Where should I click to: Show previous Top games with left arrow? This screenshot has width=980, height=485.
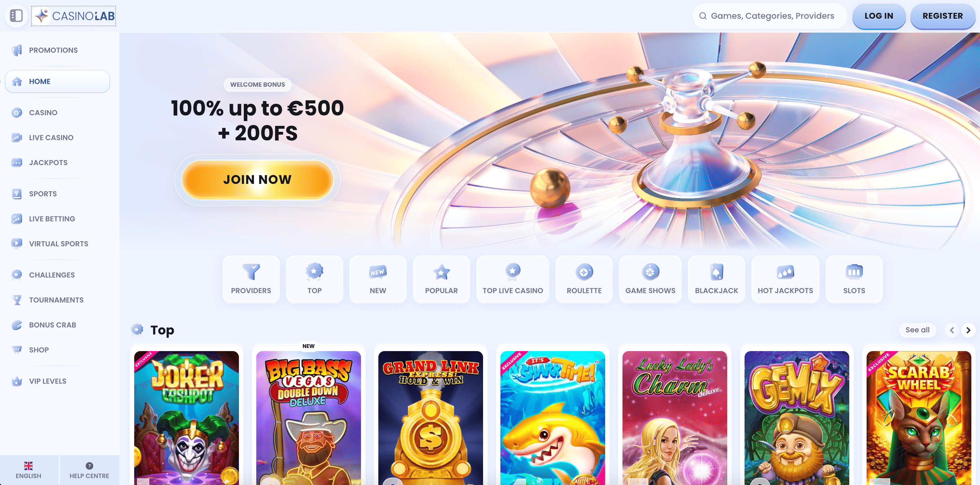pyautogui.click(x=952, y=330)
